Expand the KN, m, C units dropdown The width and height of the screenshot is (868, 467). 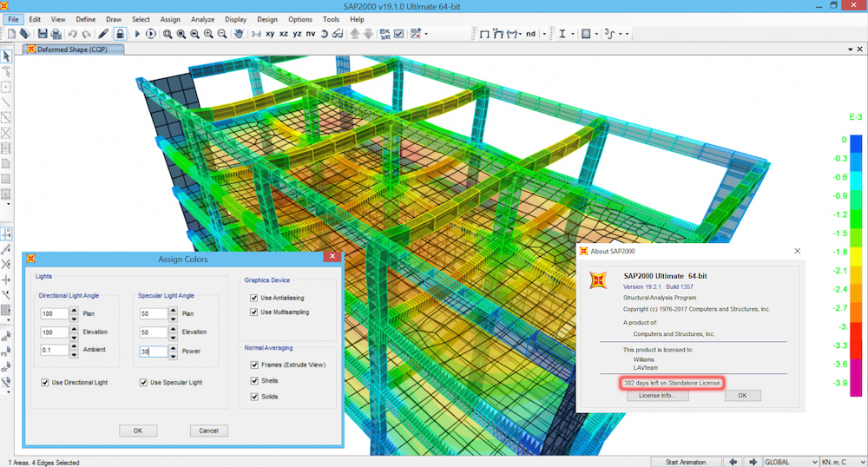coord(844,462)
